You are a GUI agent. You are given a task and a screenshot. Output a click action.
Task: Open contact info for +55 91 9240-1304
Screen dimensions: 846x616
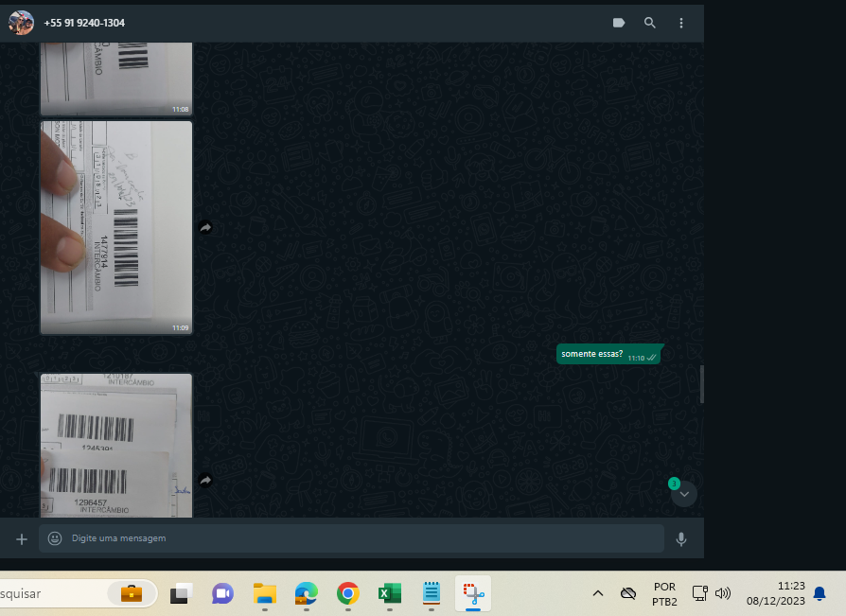coord(84,23)
